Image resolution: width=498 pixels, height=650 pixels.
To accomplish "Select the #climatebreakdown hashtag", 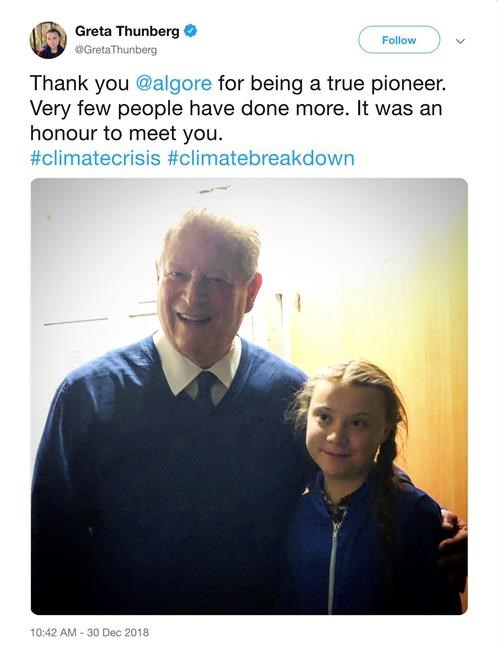I will [262, 158].
